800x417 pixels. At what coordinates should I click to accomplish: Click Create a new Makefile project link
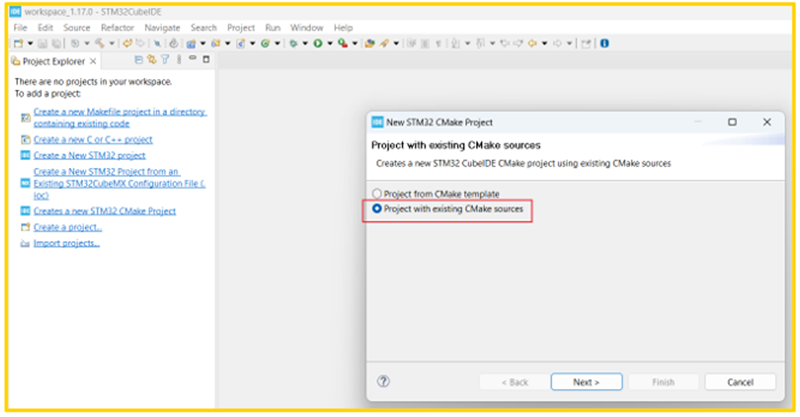coord(120,117)
